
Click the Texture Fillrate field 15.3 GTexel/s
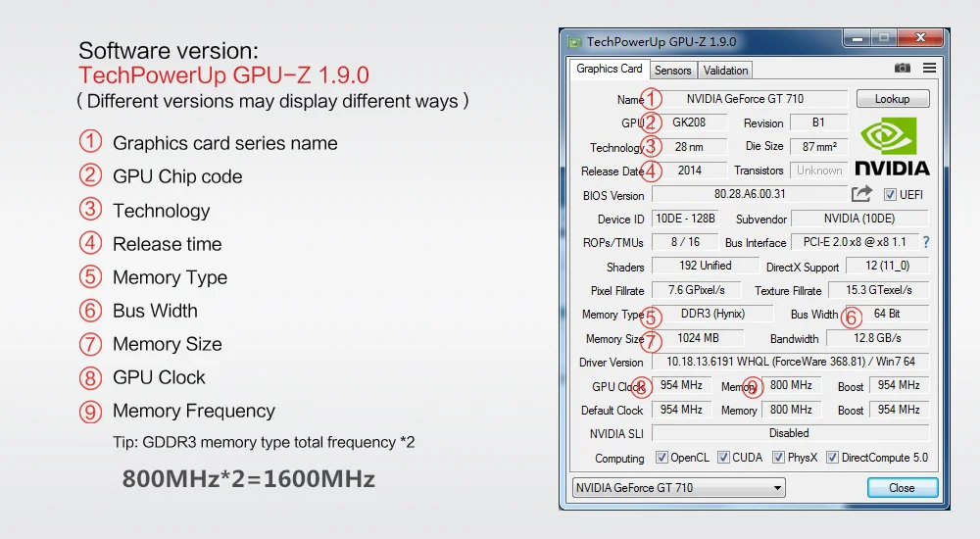pyautogui.click(x=879, y=290)
